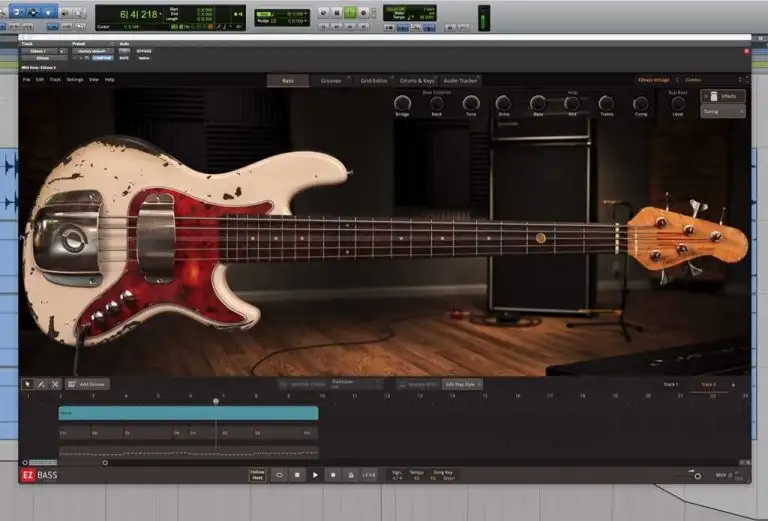Click the amp Treble knob
Screen dimensions: 768x521
pos(606,103)
